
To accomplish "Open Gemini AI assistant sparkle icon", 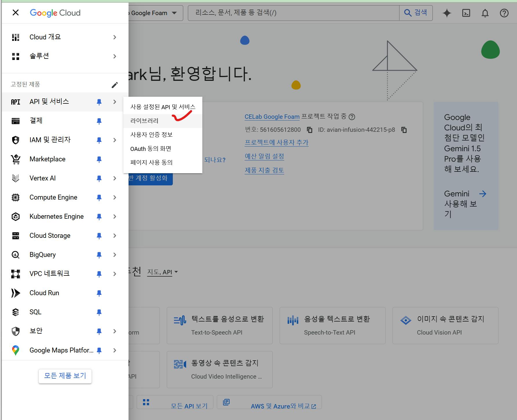I will click(x=447, y=13).
